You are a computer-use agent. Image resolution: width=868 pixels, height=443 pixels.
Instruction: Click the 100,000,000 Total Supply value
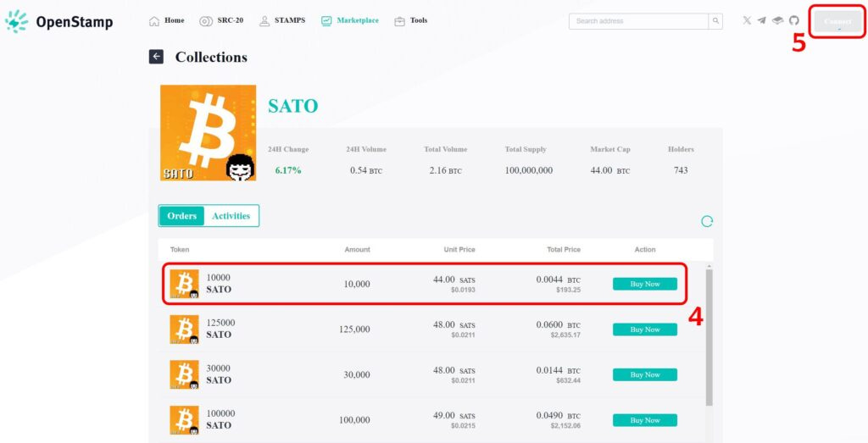(529, 170)
